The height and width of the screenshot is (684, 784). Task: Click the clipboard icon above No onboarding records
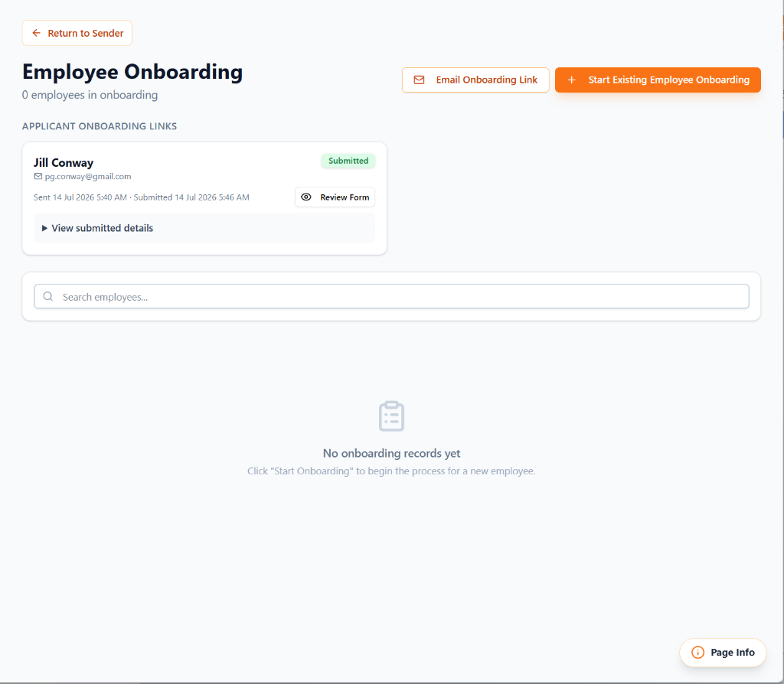pos(391,415)
